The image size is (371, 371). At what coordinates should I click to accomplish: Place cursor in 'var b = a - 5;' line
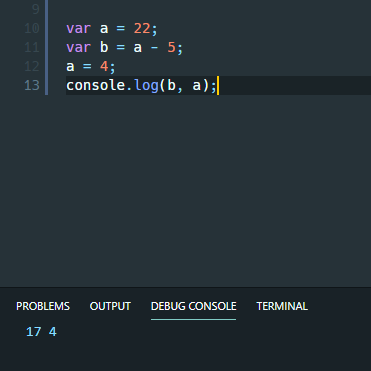[x=125, y=47]
